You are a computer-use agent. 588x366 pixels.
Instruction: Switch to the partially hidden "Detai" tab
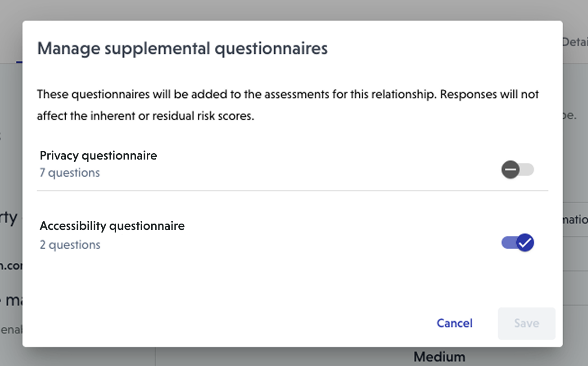[x=575, y=42]
